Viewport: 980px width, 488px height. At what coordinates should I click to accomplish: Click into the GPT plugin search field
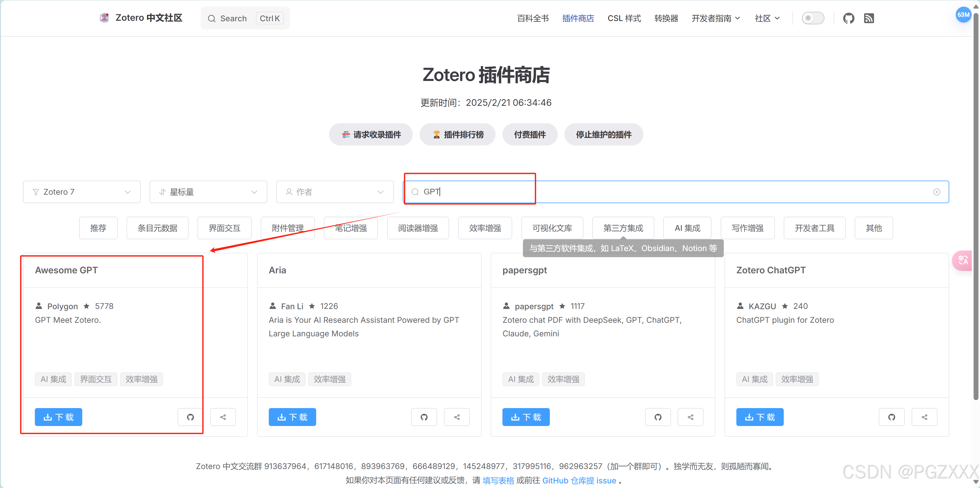[676, 192]
